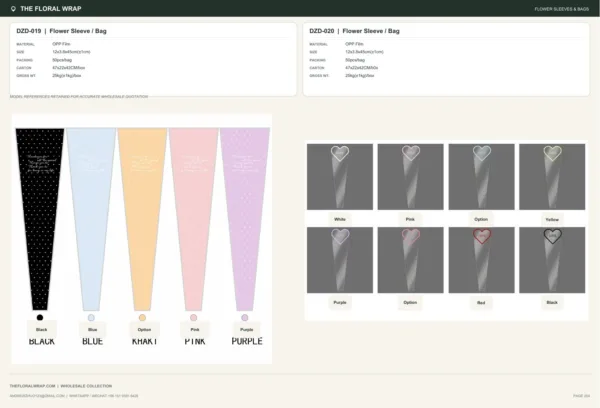600x408 pixels.
Task: Select the khaki orange cone sleeve image
Action: point(142,219)
